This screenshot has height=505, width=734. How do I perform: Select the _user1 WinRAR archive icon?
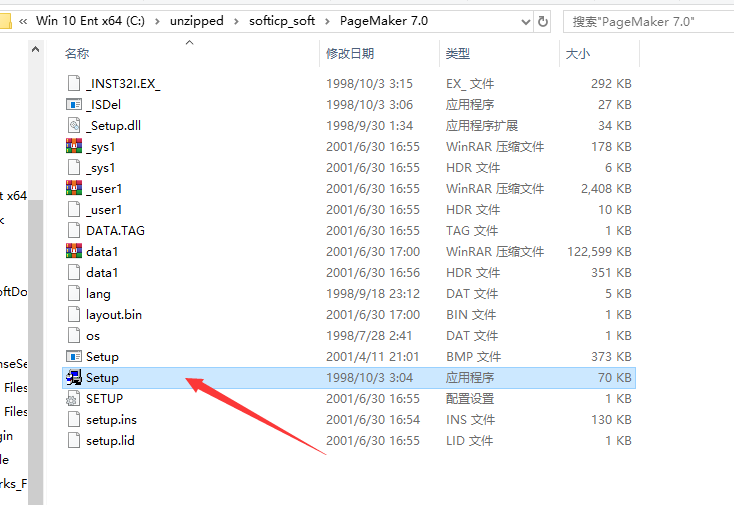tap(74, 189)
